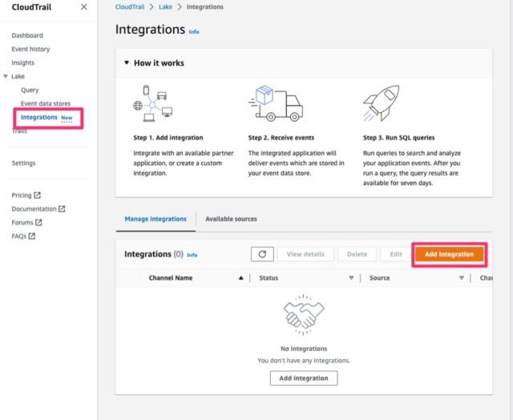Image resolution: width=513 pixels, height=420 pixels.
Task: Open Dashboard in the sidebar
Action: [27, 35]
